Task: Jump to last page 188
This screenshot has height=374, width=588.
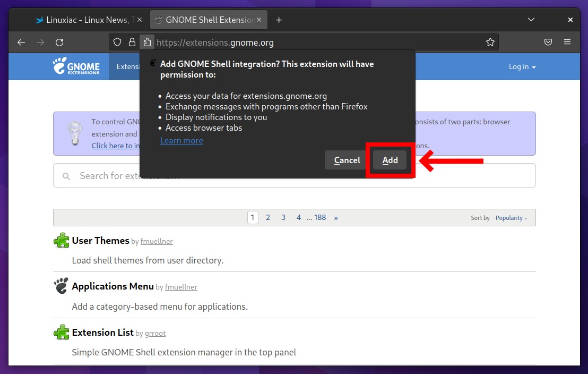Action: click(x=320, y=217)
